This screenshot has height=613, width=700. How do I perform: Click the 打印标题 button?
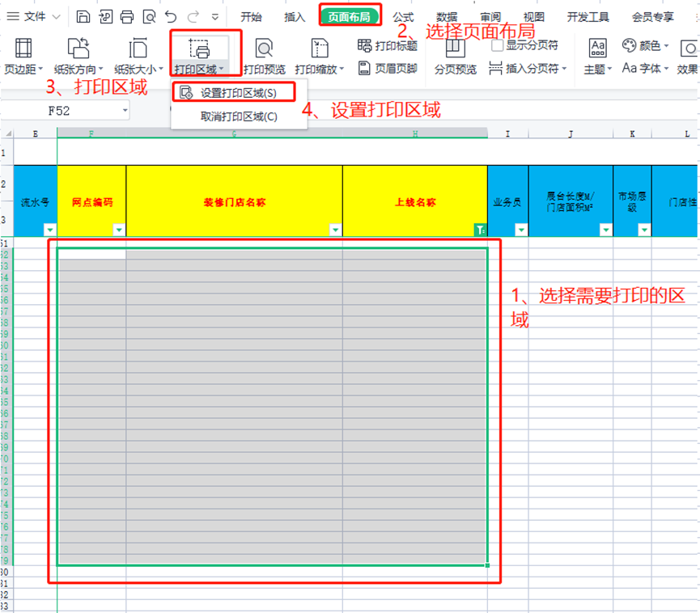(387, 45)
